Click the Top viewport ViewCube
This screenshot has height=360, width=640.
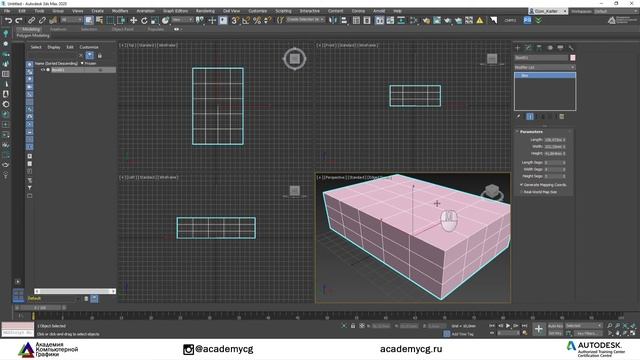click(294, 59)
